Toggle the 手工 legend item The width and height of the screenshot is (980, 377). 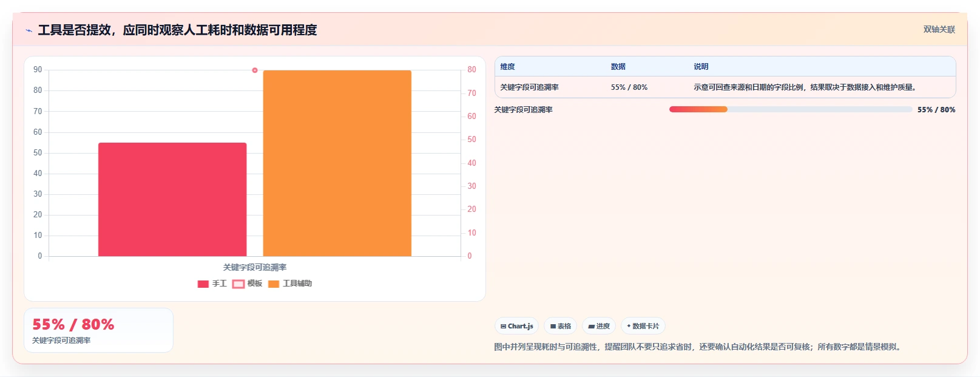coord(212,284)
